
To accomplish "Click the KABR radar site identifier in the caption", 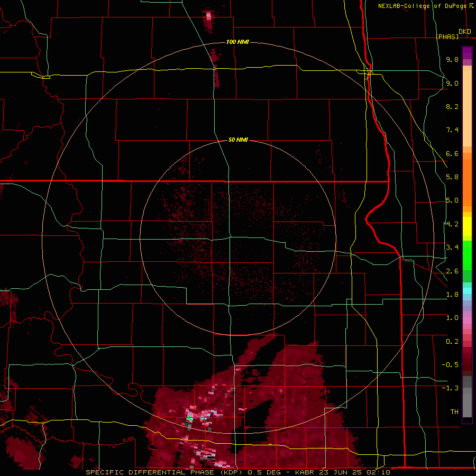I will [x=305, y=472].
